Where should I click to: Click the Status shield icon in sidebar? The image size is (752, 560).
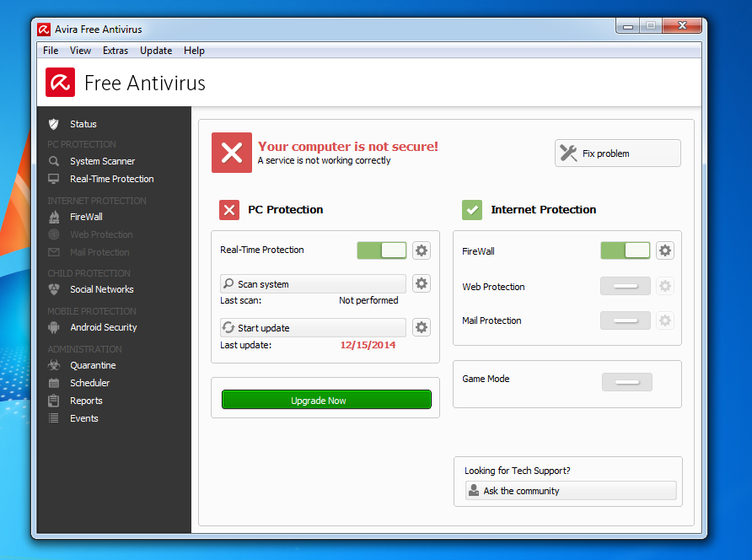coord(54,124)
